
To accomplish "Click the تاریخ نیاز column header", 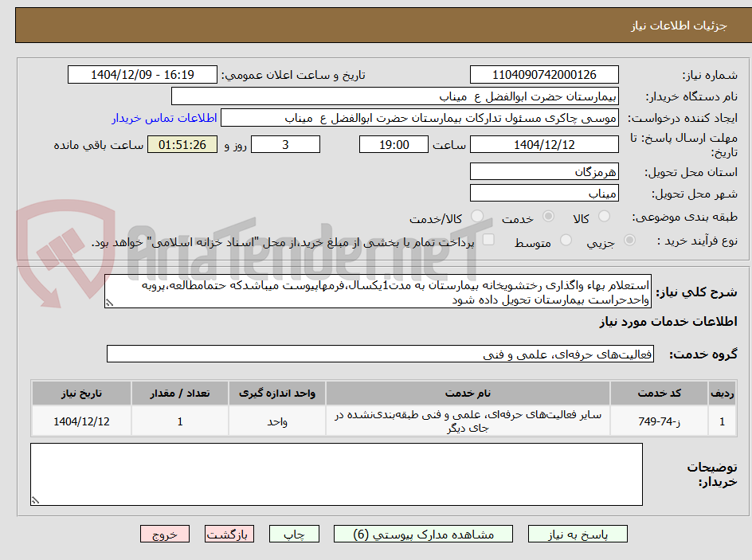I will 81,394.
